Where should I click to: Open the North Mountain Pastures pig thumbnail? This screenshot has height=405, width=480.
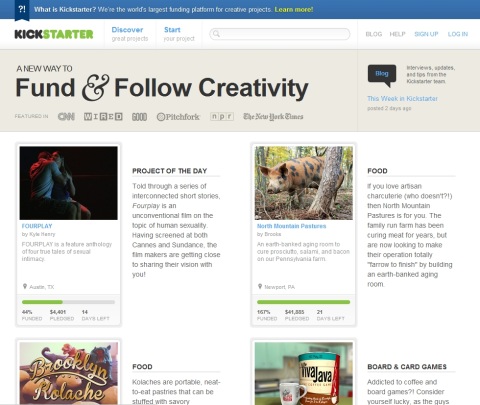304,183
